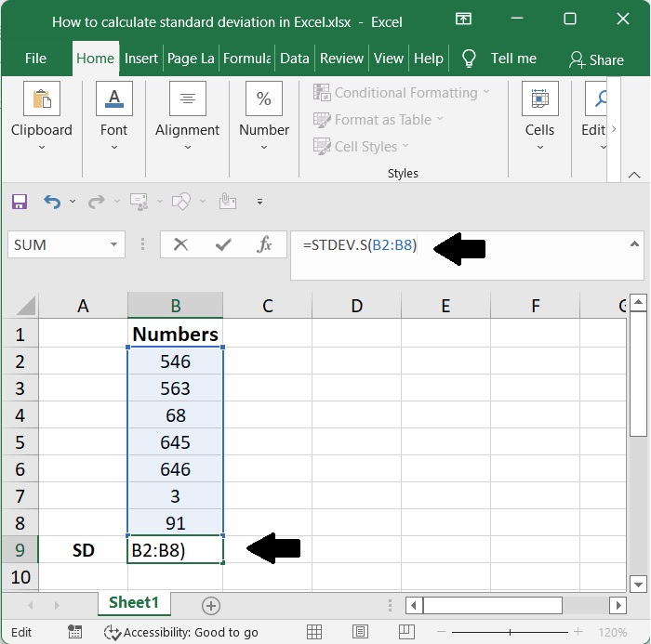The image size is (651, 644).
Task: Click the Redo arrow icon
Action: click(x=97, y=202)
